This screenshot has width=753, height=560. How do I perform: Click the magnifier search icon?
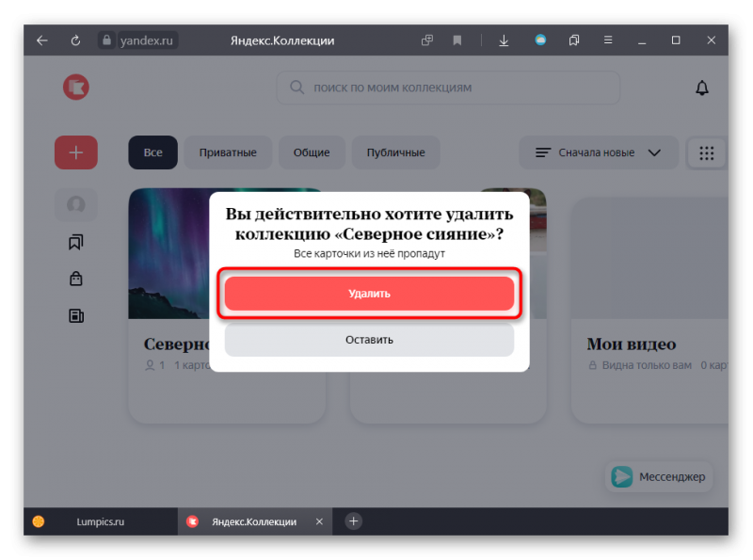296,88
